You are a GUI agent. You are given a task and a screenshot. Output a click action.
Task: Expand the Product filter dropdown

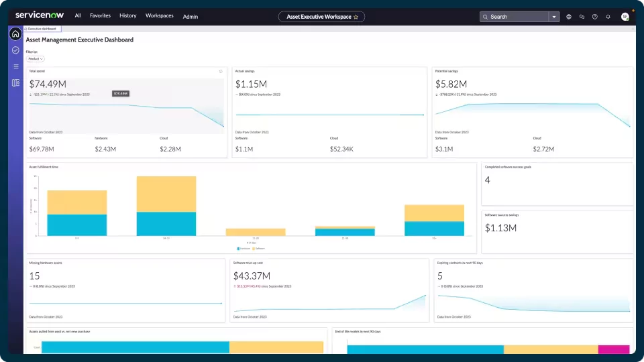pyautogui.click(x=35, y=59)
